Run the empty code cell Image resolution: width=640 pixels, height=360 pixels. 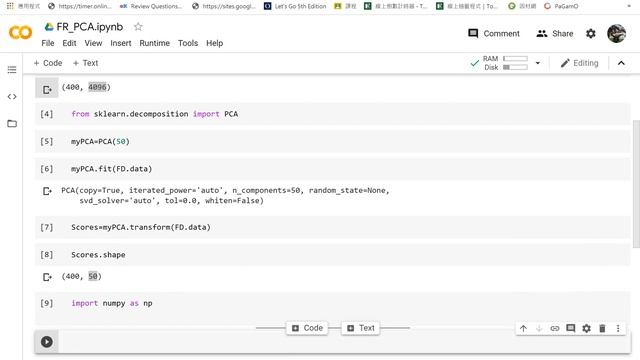coord(47,342)
